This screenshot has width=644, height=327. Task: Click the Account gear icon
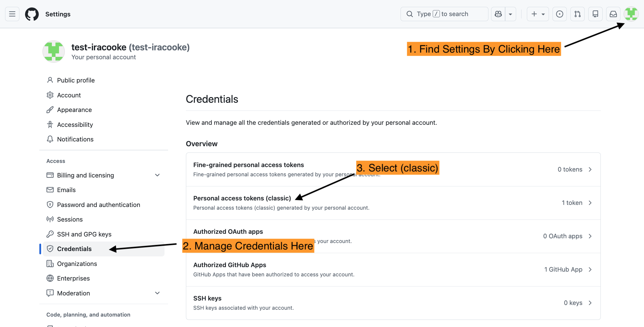coord(50,95)
